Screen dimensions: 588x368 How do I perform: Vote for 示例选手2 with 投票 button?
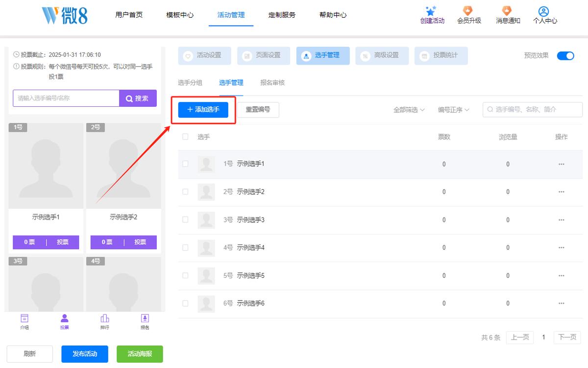click(141, 242)
